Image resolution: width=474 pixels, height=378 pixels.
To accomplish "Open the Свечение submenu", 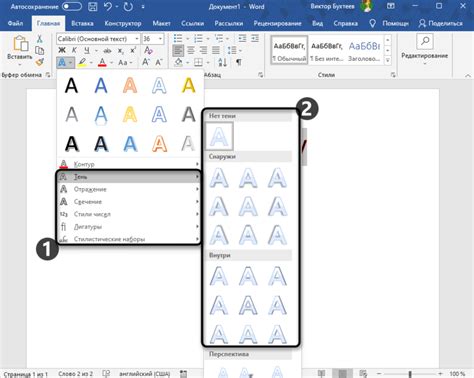I will click(x=129, y=201).
